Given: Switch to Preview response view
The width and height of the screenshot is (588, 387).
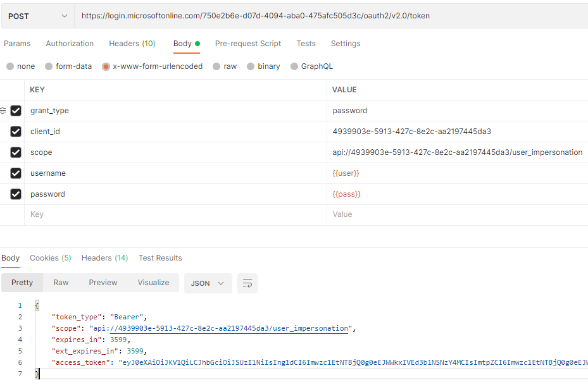Looking at the screenshot, I should [x=103, y=283].
